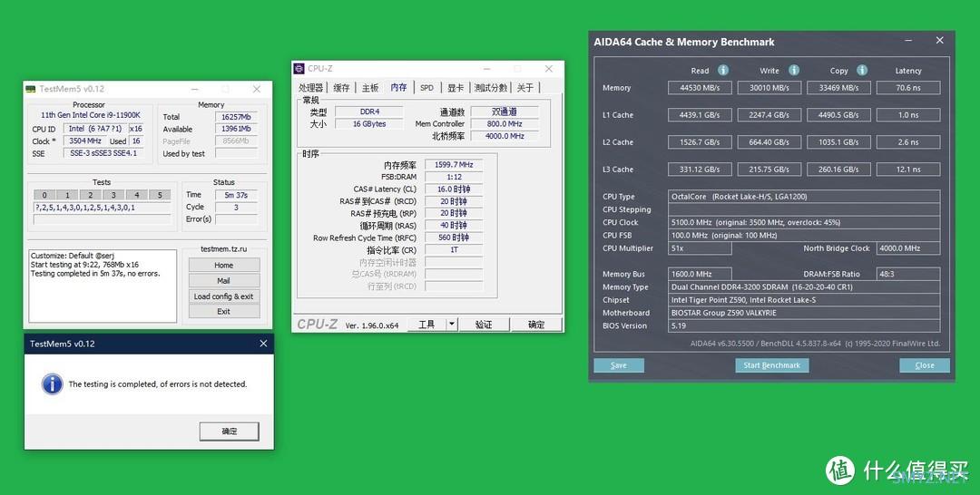980x495 pixels.
Task: Click the L3 Cache copy value 260.16 GB/s
Action: click(838, 170)
